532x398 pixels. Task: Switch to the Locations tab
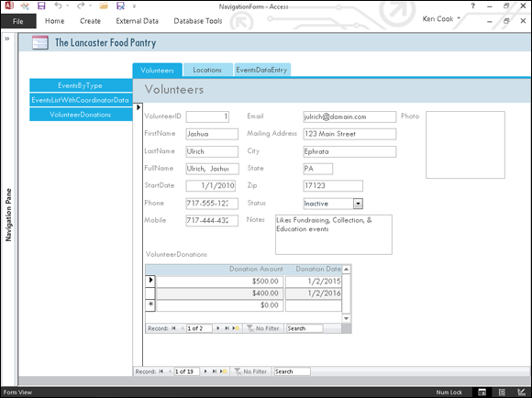pos(207,70)
